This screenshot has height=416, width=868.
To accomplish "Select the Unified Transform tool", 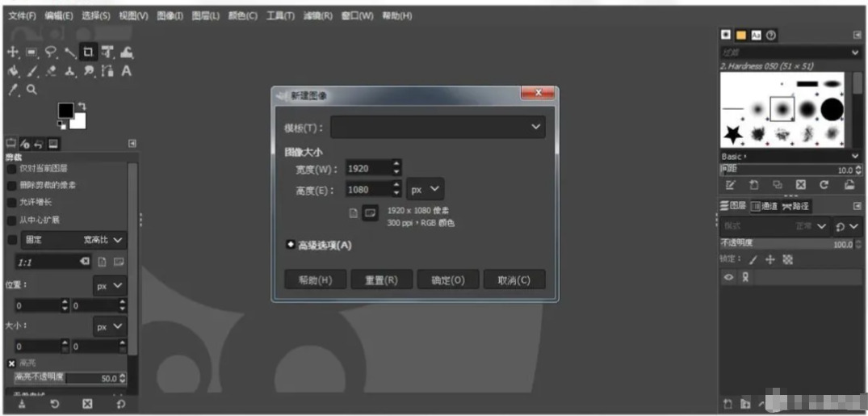I will coord(107,53).
